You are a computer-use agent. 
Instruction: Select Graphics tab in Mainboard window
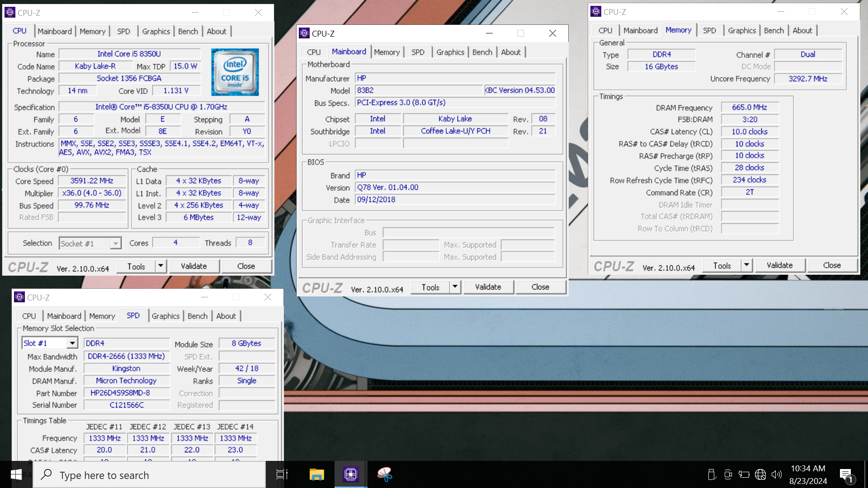point(450,52)
